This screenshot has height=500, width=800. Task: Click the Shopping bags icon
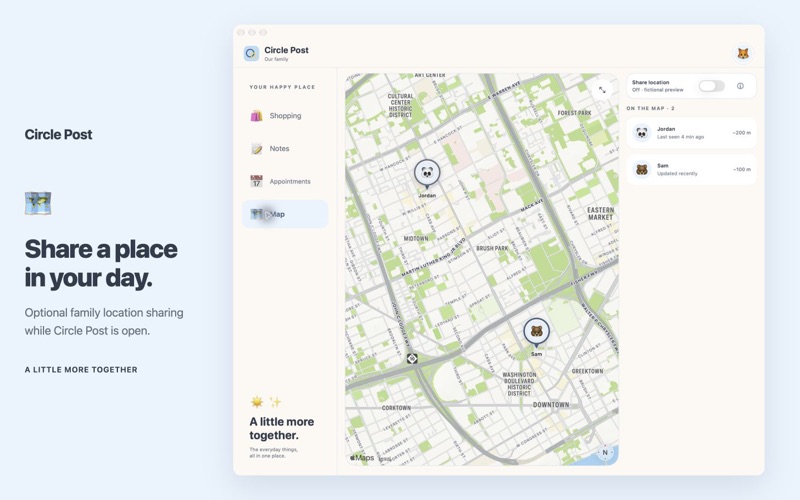(x=256, y=116)
